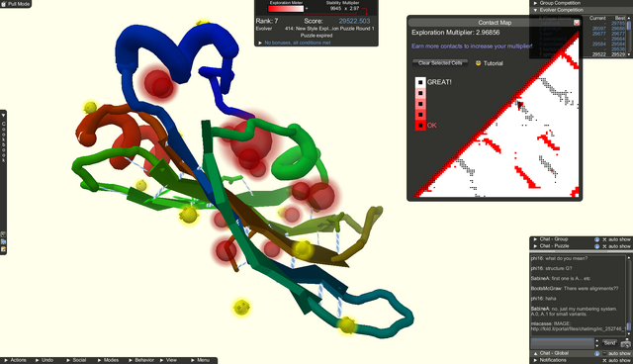Click the info icon beside Chat - Global
Screen dimensions: 633x364
point(596,353)
